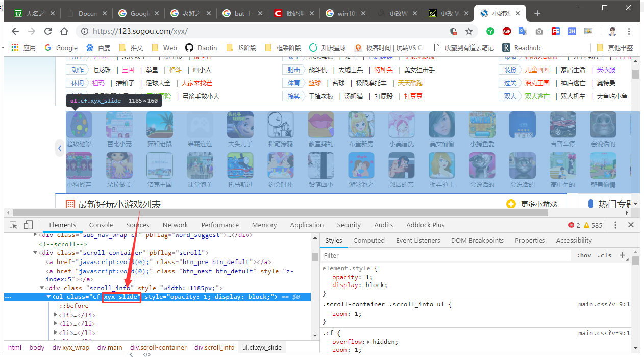This screenshot has width=644, height=357.
Task: Click the home button in the toolbar
Action: click(64, 32)
